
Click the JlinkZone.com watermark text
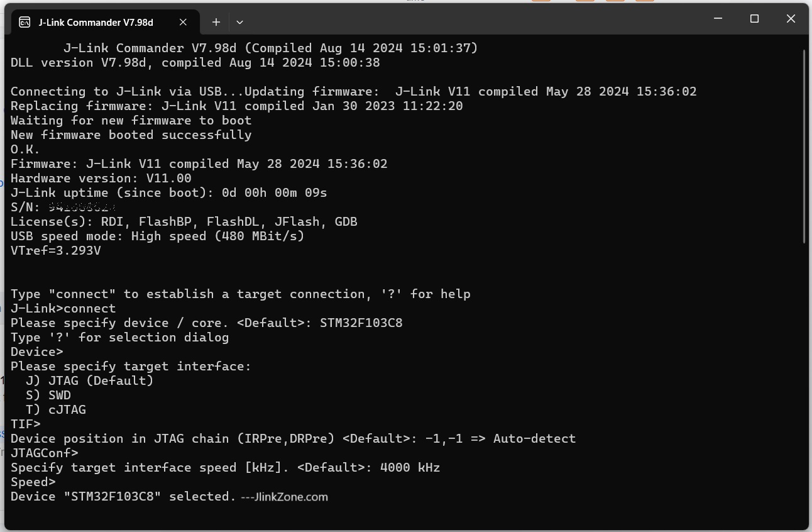coord(284,497)
